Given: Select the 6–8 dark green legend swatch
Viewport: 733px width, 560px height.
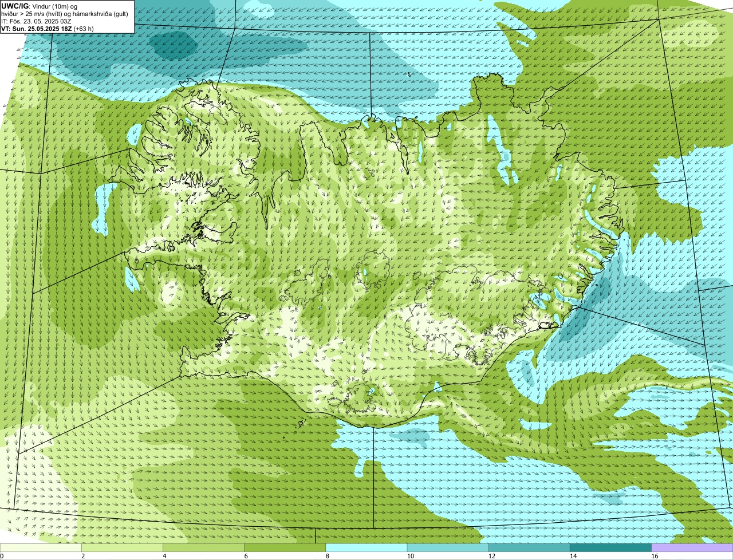Looking at the screenshot, I should click(x=285, y=548).
